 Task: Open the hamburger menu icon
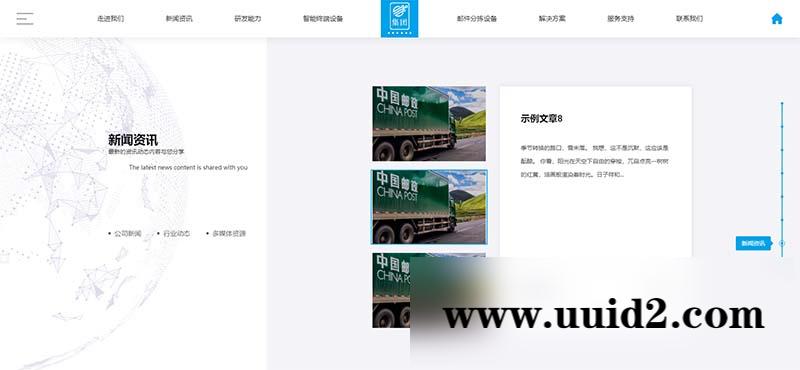tap(24, 19)
